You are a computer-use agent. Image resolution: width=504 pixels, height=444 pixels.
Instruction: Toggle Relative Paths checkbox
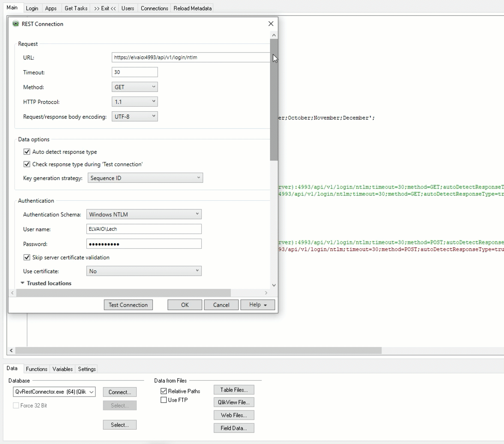(163, 391)
